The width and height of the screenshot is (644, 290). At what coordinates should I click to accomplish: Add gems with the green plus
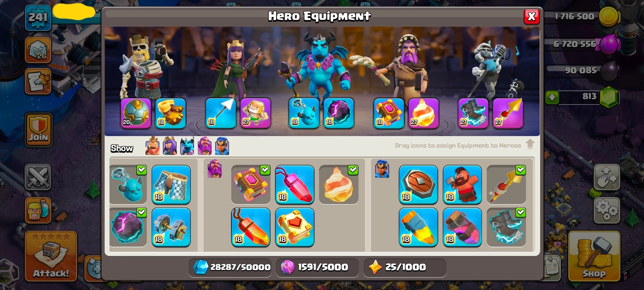click(x=552, y=97)
